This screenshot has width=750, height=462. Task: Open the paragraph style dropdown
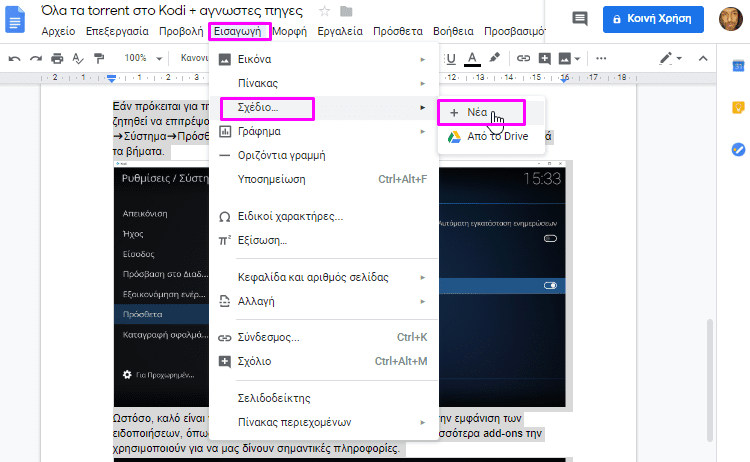pyautogui.click(x=194, y=58)
